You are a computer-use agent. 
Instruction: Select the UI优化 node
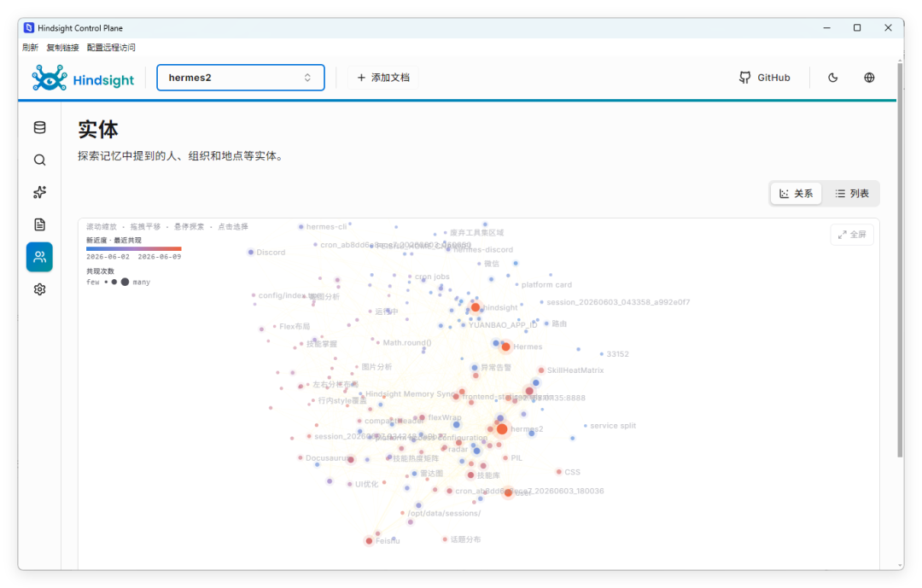pos(350,485)
